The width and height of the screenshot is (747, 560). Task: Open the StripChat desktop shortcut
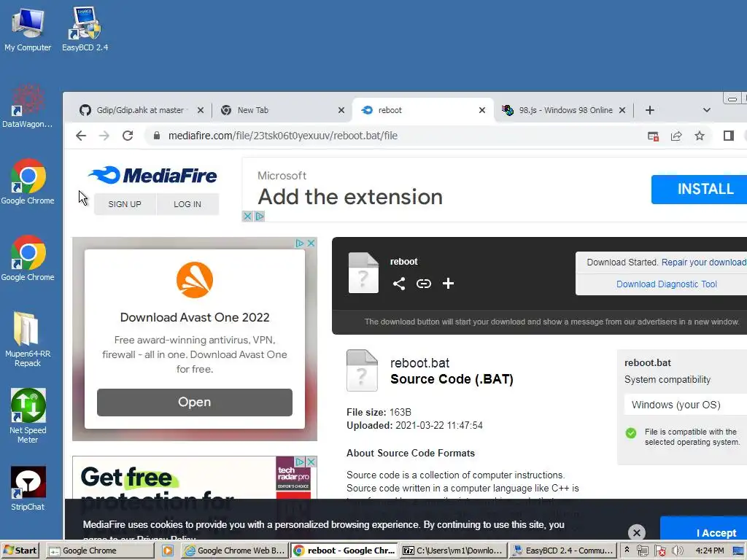click(28, 489)
